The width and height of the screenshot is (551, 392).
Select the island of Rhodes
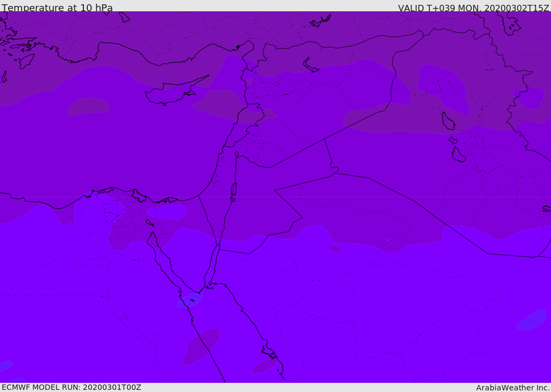pyautogui.click(x=26, y=61)
